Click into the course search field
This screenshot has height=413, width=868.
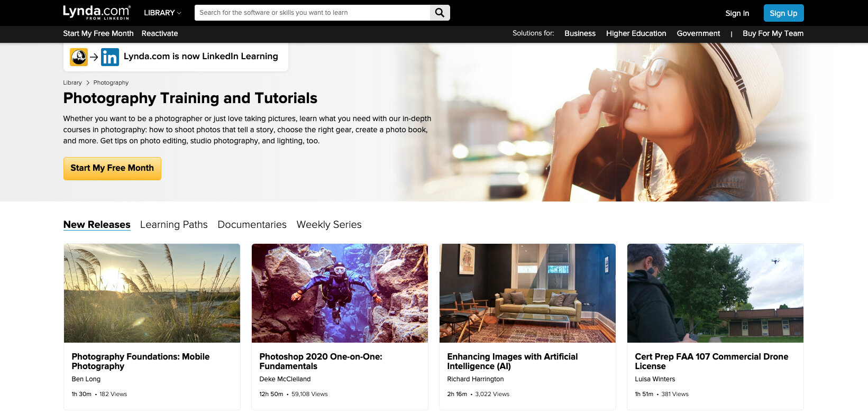click(x=312, y=13)
